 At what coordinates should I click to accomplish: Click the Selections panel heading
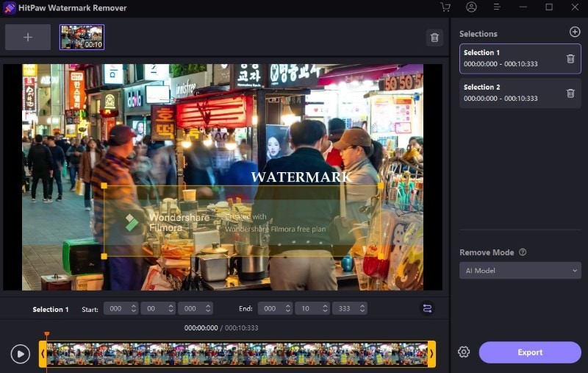[478, 34]
